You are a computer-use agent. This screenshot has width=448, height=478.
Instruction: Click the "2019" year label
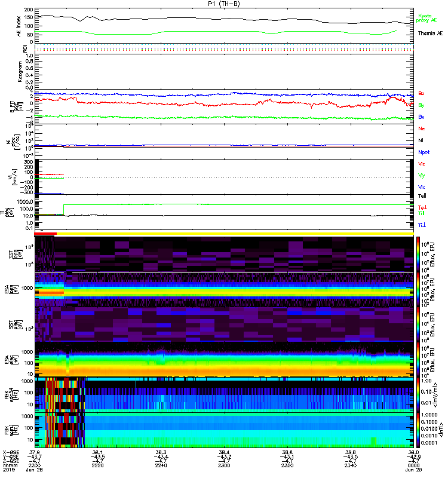click(x=8, y=470)
